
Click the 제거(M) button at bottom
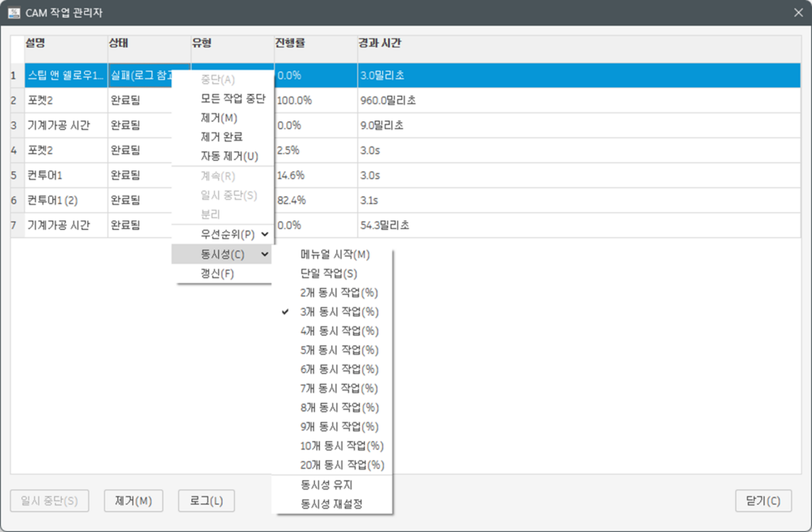click(x=133, y=501)
